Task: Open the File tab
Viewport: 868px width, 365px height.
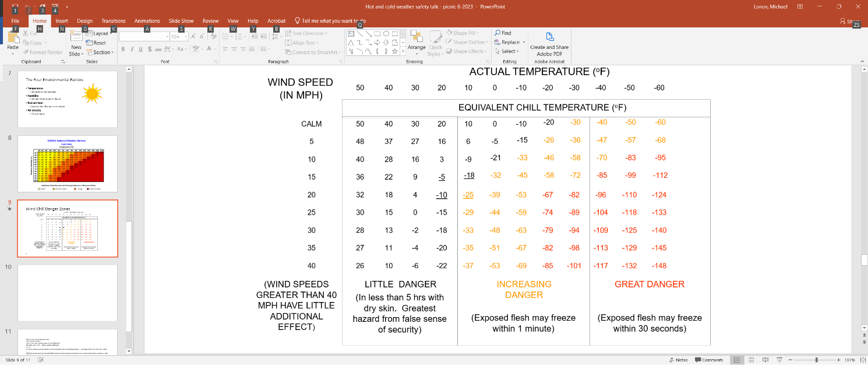Action: [15, 21]
